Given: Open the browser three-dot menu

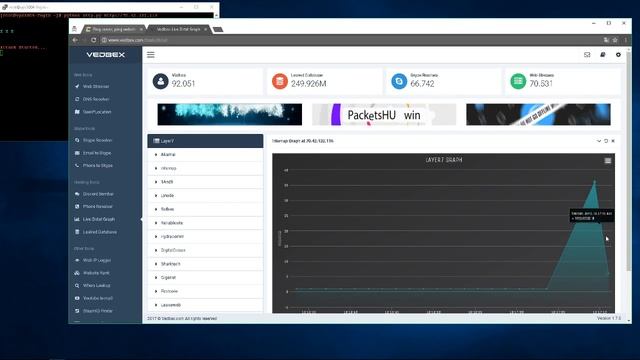Looking at the screenshot, I should 625,40.
